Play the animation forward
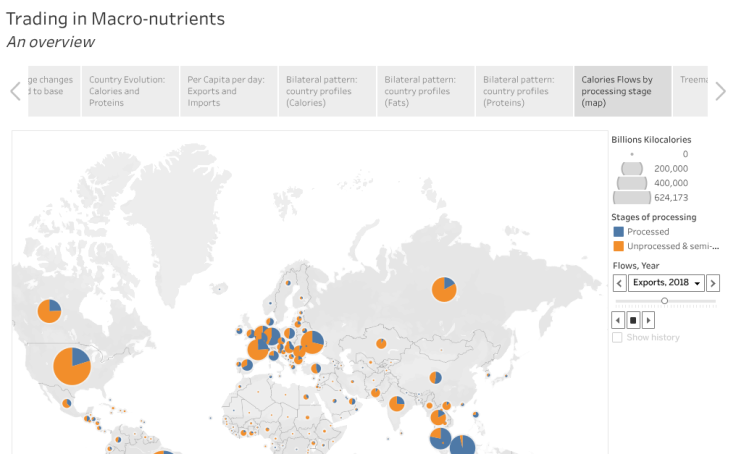The image size is (736, 454). 648,320
